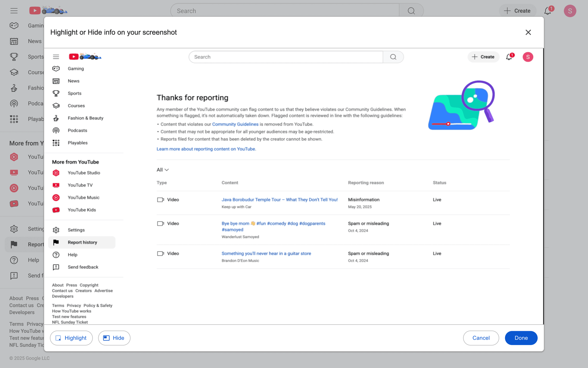Click the Podcasts icon in the preview sidebar
The width and height of the screenshot is (588, 368).
coord(56,130)
